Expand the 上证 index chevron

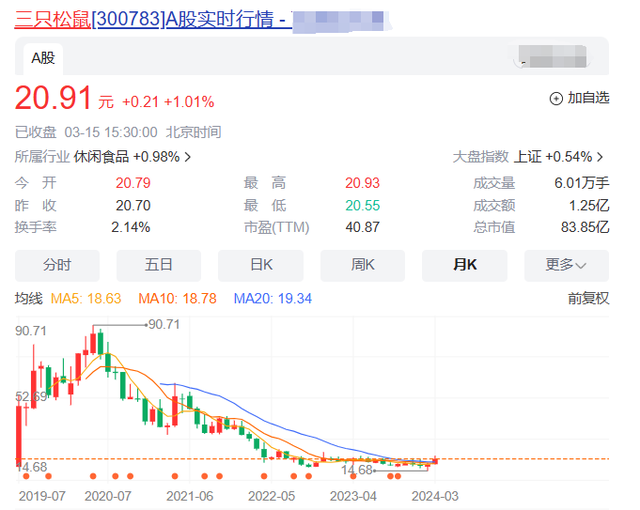click(x=600, y=157)
